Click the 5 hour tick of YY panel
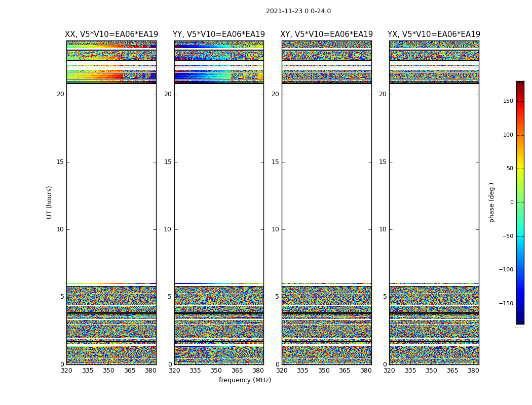The width and height of the screenshot is (532, 405). [170, 297]
